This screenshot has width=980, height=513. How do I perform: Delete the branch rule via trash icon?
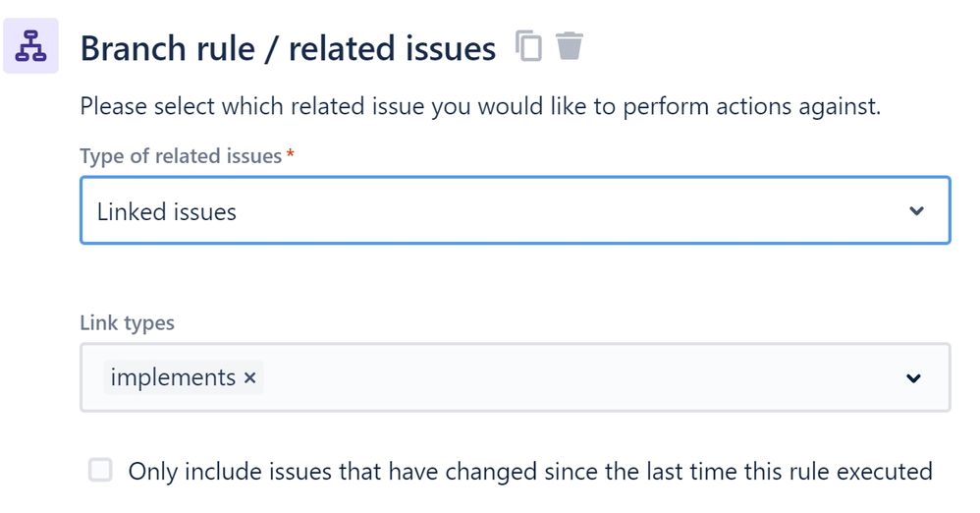coord(570,45)
